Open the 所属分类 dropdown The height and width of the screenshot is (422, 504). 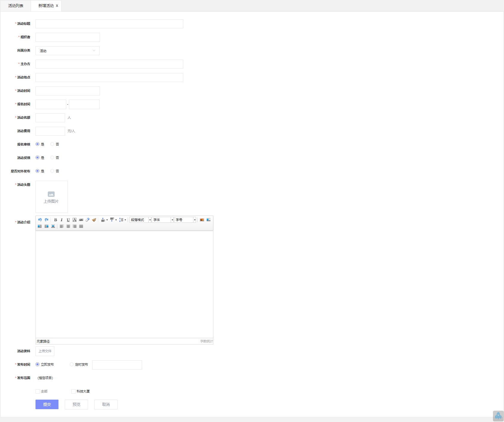click(67, 51)
